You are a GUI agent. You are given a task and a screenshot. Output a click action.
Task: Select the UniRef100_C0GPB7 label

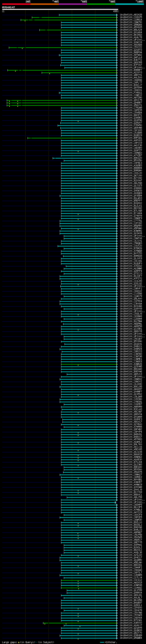(x=131, y=404)
